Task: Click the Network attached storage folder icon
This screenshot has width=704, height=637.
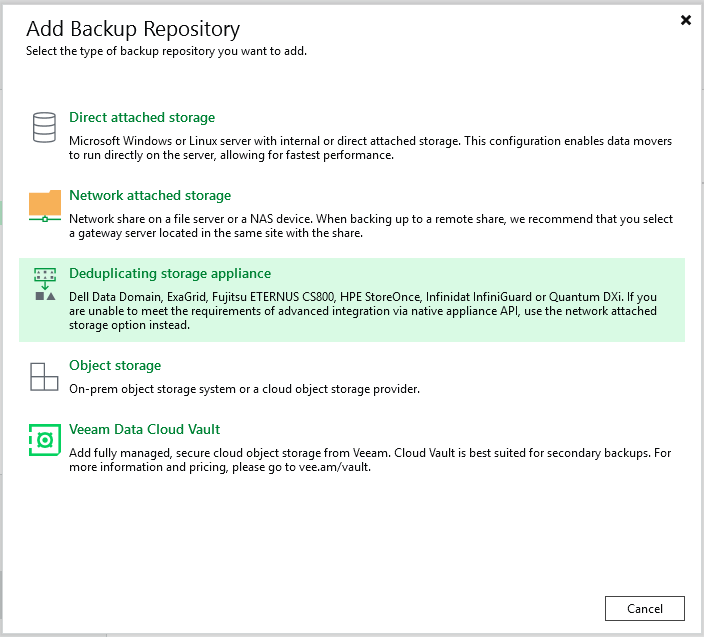Action: pos(44,205)
